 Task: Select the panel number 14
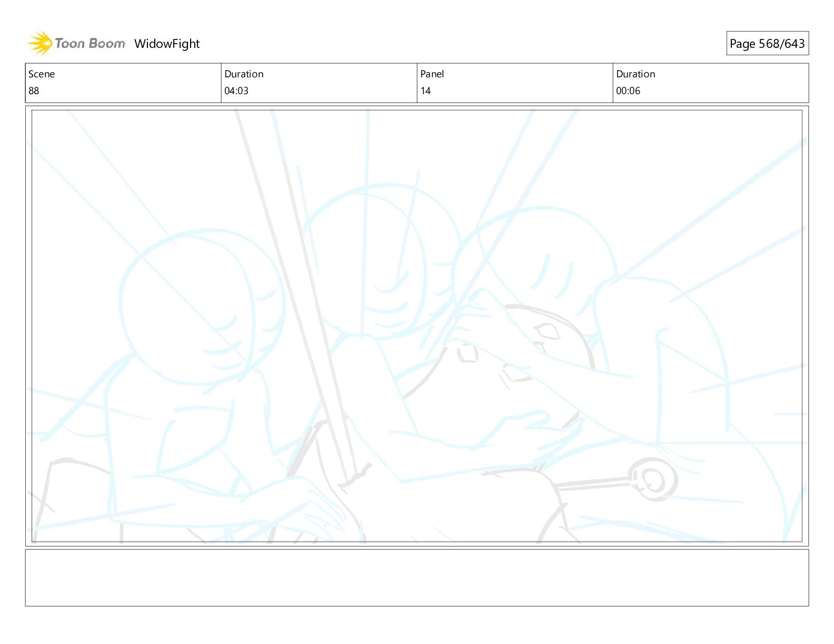pos(425,91)
